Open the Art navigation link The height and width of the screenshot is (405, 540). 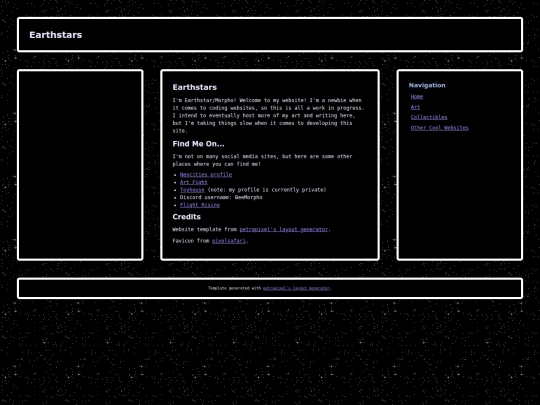tap(415, 107)
